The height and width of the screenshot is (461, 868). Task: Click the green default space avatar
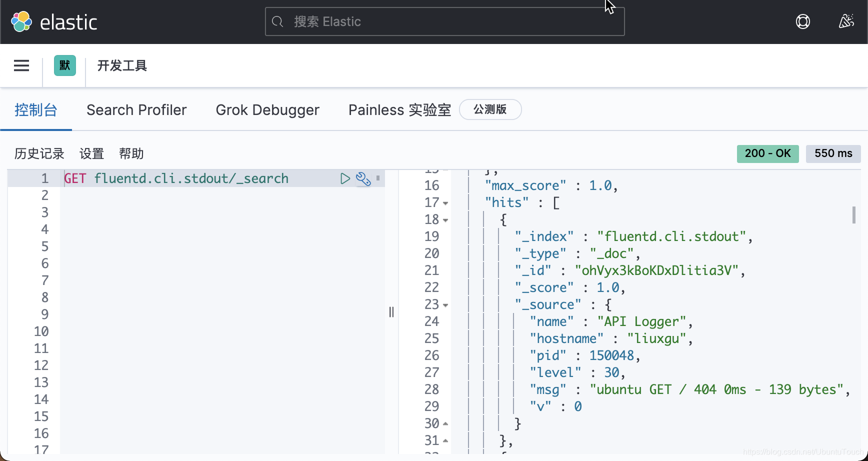(65, 65)
